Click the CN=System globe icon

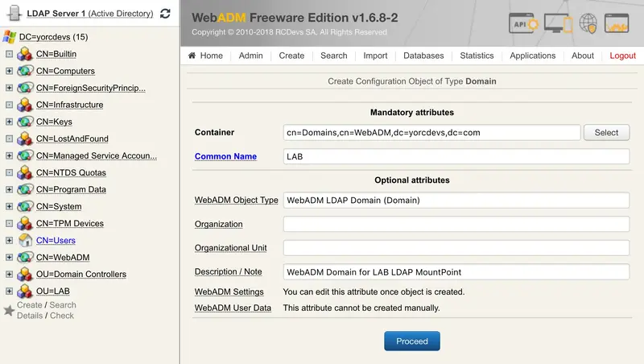(x=25, y=206)
